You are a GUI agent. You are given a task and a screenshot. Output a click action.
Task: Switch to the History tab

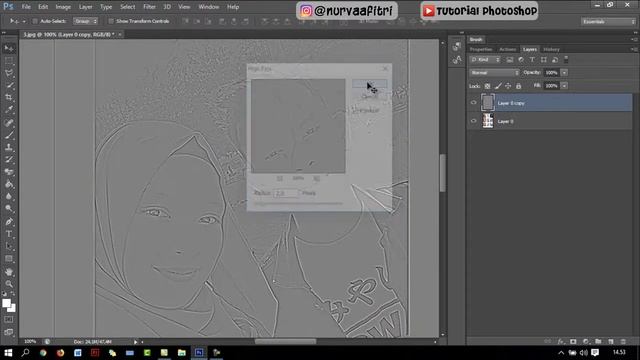pyautogui.click(x=551, y=49)
